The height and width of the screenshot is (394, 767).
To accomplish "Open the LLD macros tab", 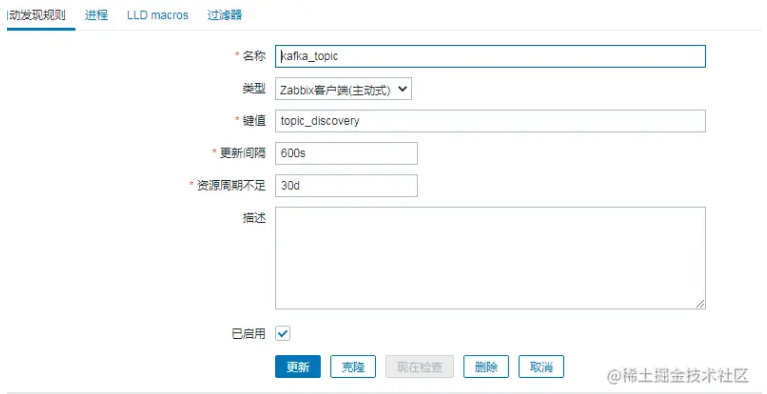I will pyautogui.click(x=158, y=15).
